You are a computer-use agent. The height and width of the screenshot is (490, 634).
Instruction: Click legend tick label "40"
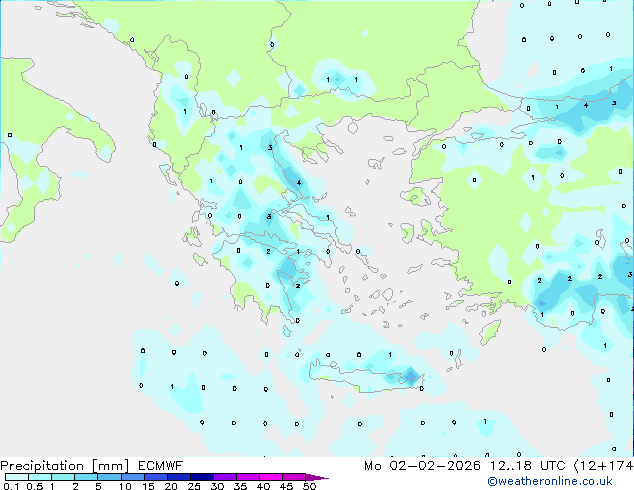click(x=263, y=486)
